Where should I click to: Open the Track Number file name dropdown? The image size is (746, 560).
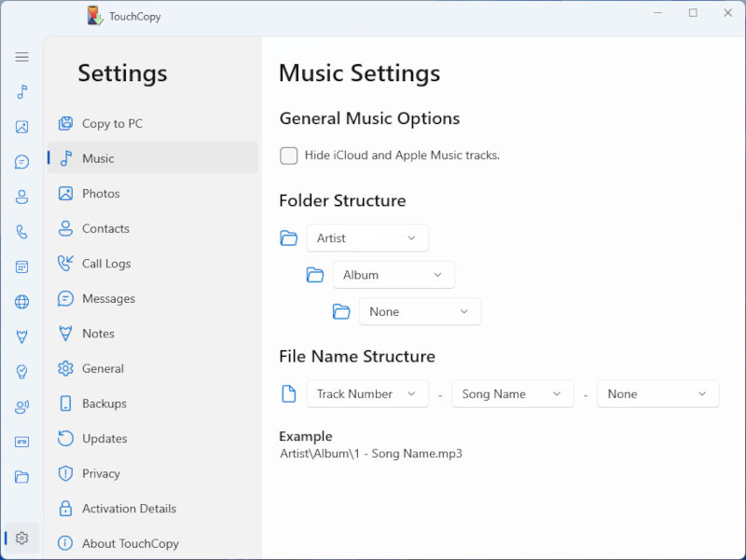[367, 394]
